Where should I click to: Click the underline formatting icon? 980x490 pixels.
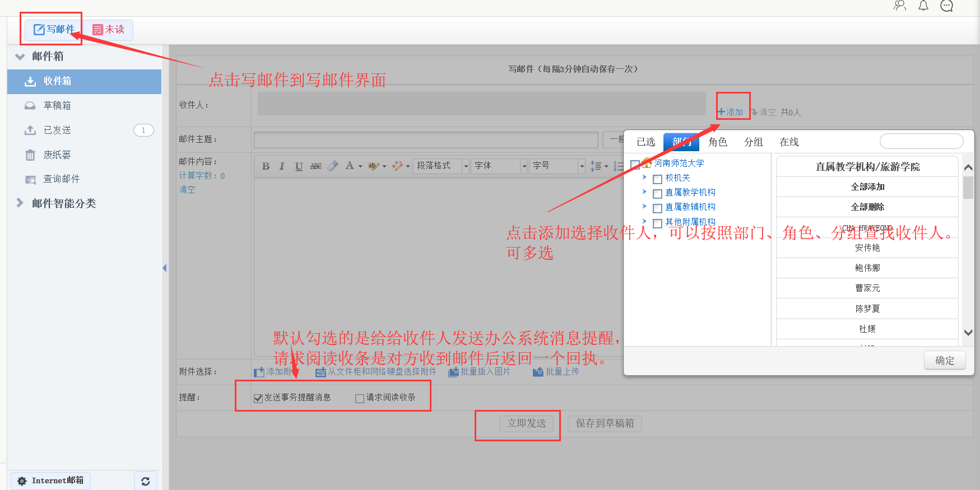(299, 166)
